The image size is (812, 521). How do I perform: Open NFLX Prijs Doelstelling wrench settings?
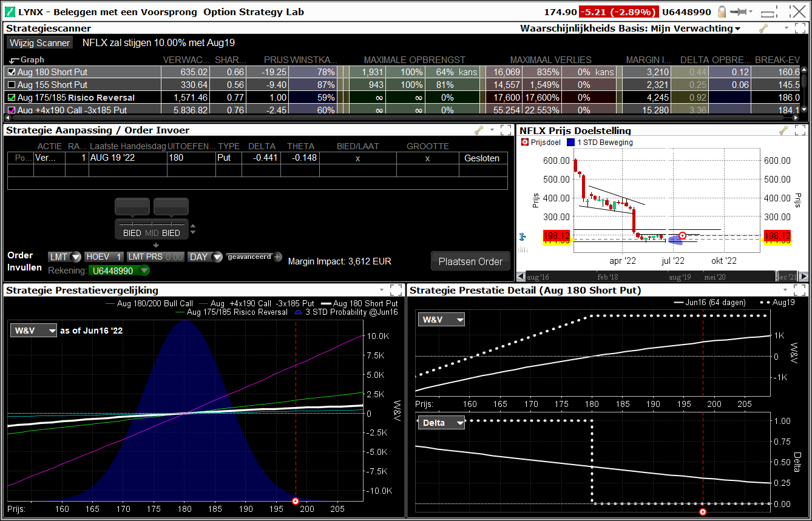point(783,130)
